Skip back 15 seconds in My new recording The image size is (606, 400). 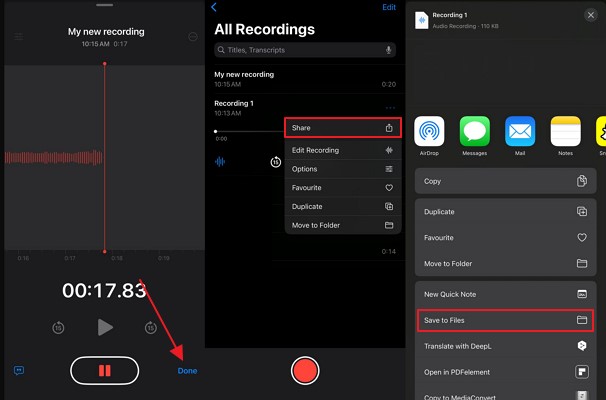[58, 328]
